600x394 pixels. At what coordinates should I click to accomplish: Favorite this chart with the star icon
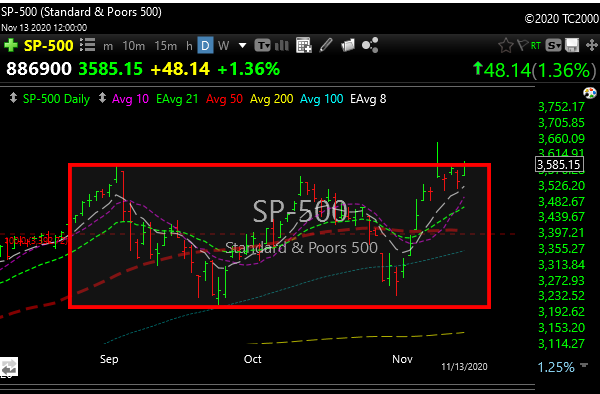[x=505, y=46]
